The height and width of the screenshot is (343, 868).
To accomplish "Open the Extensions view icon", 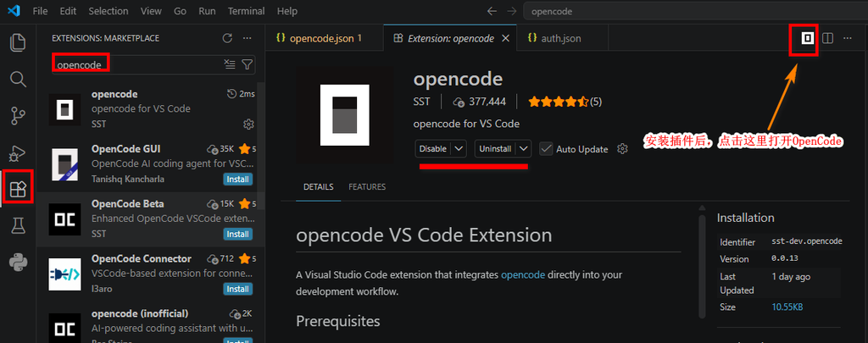I will click(18, 189).
